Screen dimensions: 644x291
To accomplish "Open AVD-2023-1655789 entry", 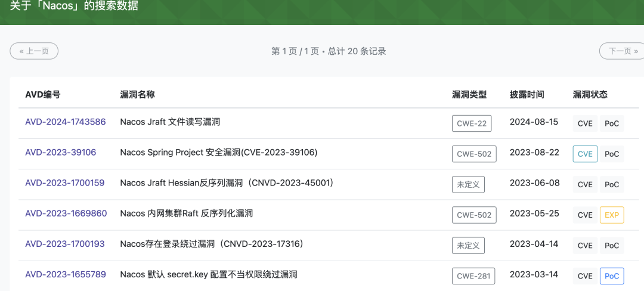I will point(66,274).
